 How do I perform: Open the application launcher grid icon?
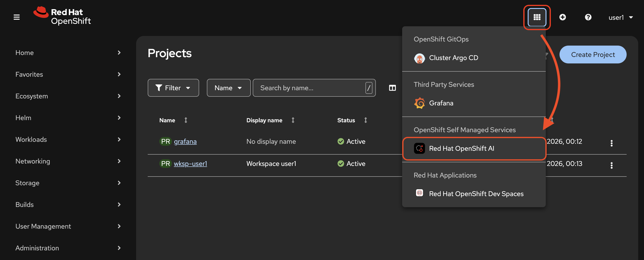coord(537,17)
